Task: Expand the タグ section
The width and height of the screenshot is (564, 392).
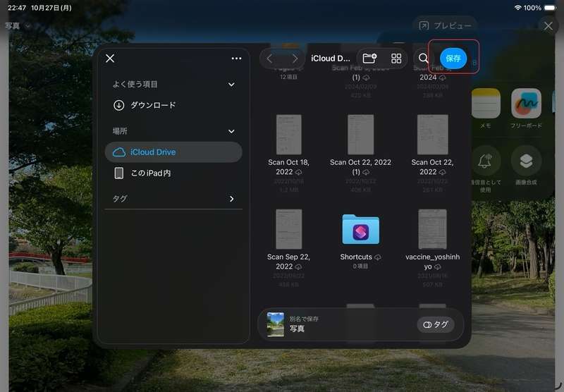Action: [232, 199]
